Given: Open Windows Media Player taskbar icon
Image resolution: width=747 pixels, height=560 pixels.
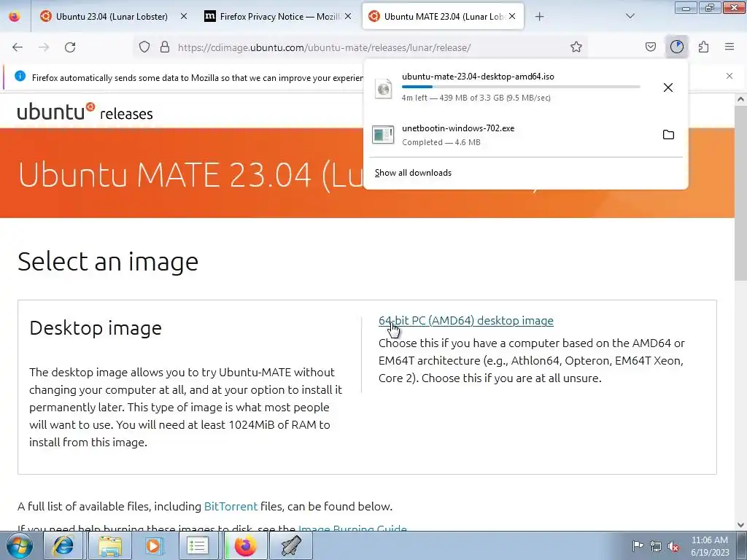Looking at the screenshot, I should tap(153, 545).
